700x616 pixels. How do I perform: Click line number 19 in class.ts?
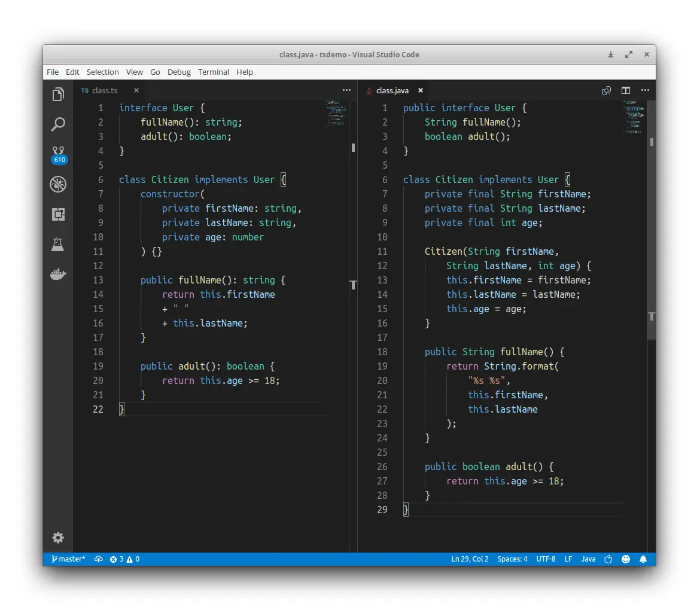98,366
